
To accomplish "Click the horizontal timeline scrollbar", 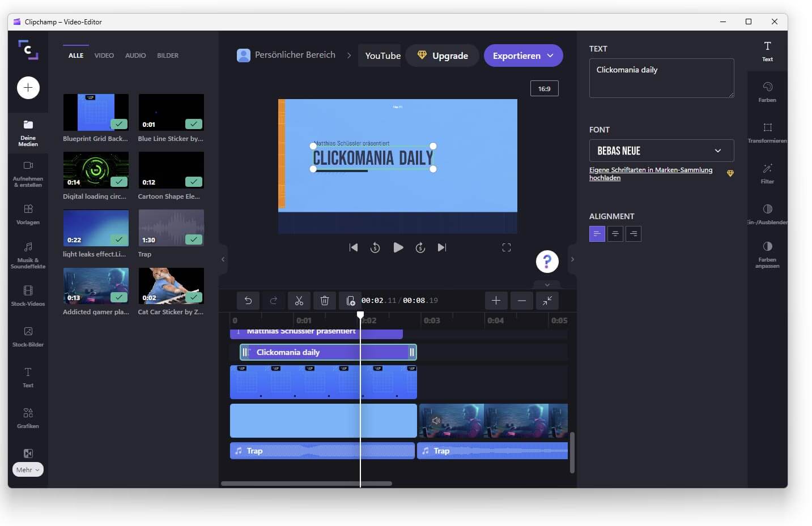I will coord(306,484).
